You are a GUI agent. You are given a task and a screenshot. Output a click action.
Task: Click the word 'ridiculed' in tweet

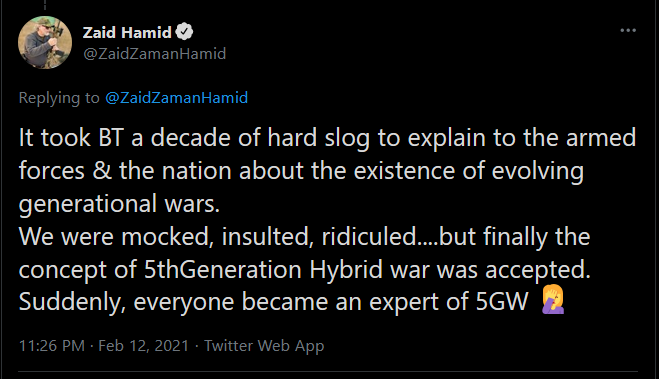(369, 237)
